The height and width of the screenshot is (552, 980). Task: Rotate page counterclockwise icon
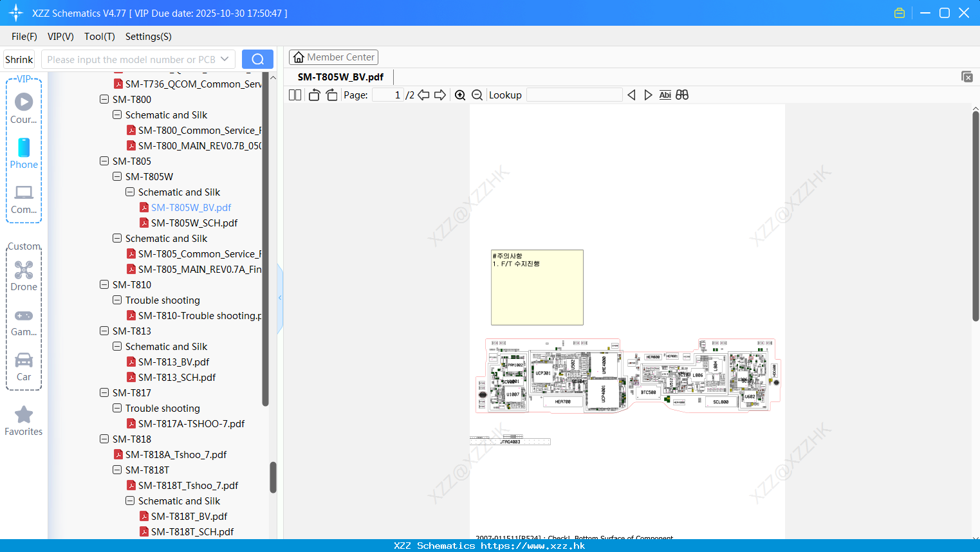314,95
